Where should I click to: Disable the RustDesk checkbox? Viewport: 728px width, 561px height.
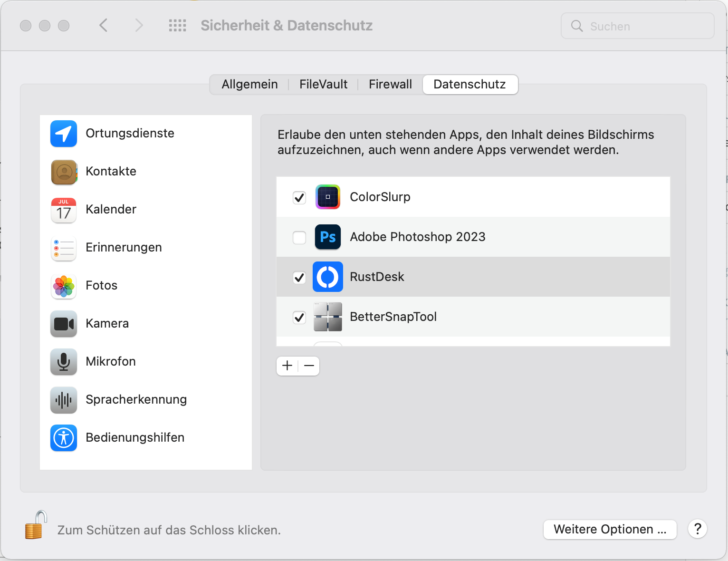pyautogui.click(x=299, y=277)
